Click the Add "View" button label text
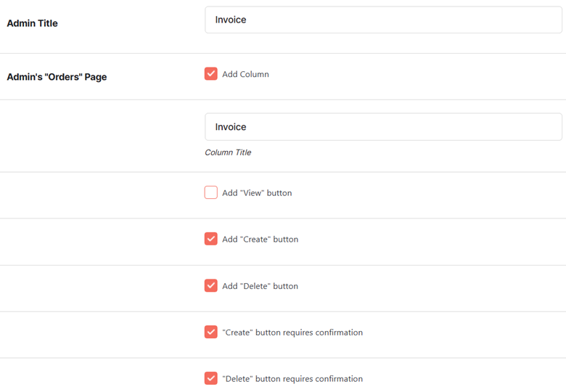Viewport: 566px width, 392px height. point(257,193)
